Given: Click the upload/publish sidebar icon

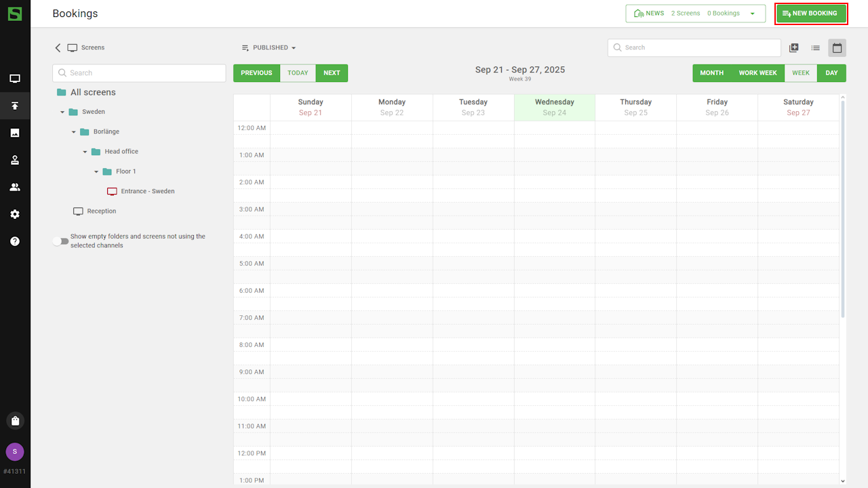Looking at the screenshot, I should [x=15, y=106].
